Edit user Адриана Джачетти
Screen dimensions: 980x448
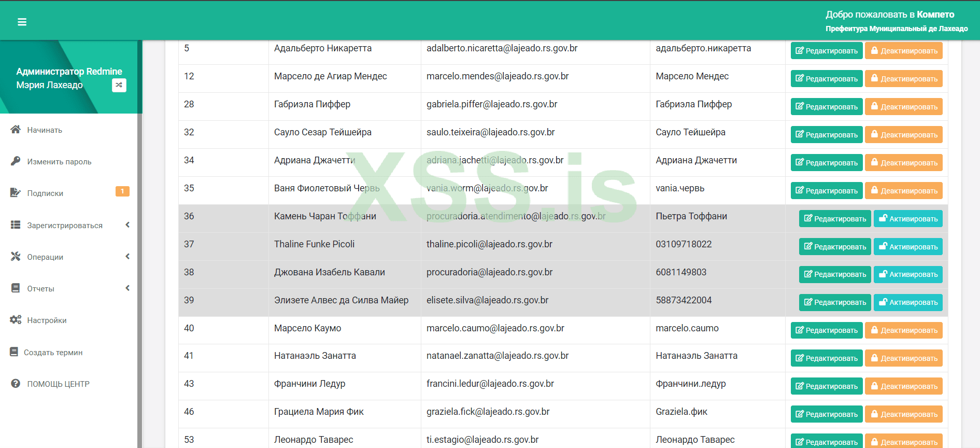point(827,163)
